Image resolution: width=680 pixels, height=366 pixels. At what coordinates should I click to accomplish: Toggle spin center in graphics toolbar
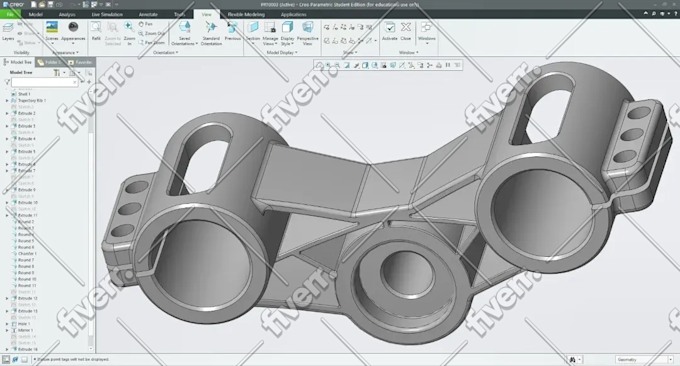coord(429,65)
